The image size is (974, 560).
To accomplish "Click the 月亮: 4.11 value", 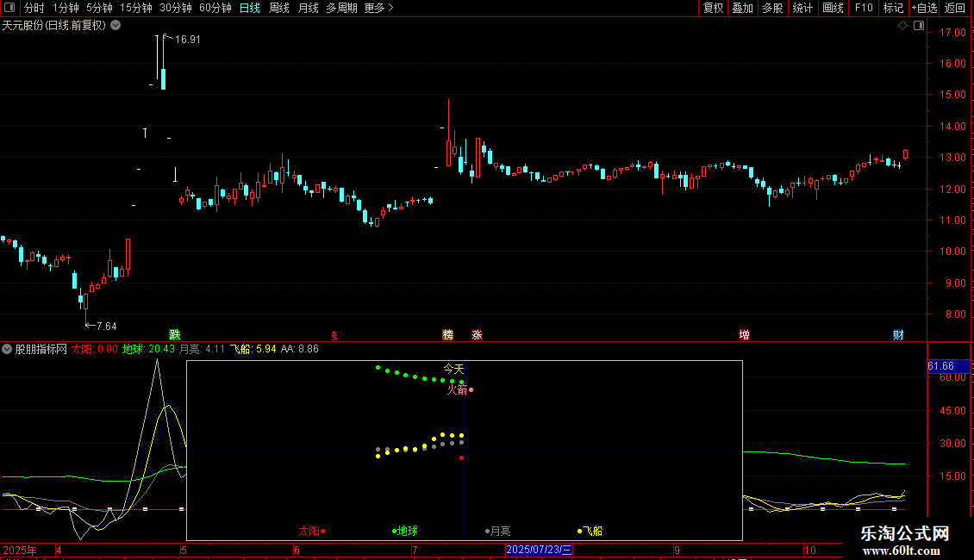I will [x=202, y=349].
